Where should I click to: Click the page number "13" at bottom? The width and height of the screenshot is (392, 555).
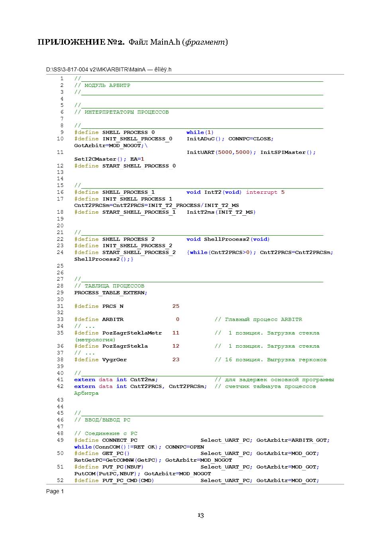coord(200,515)
